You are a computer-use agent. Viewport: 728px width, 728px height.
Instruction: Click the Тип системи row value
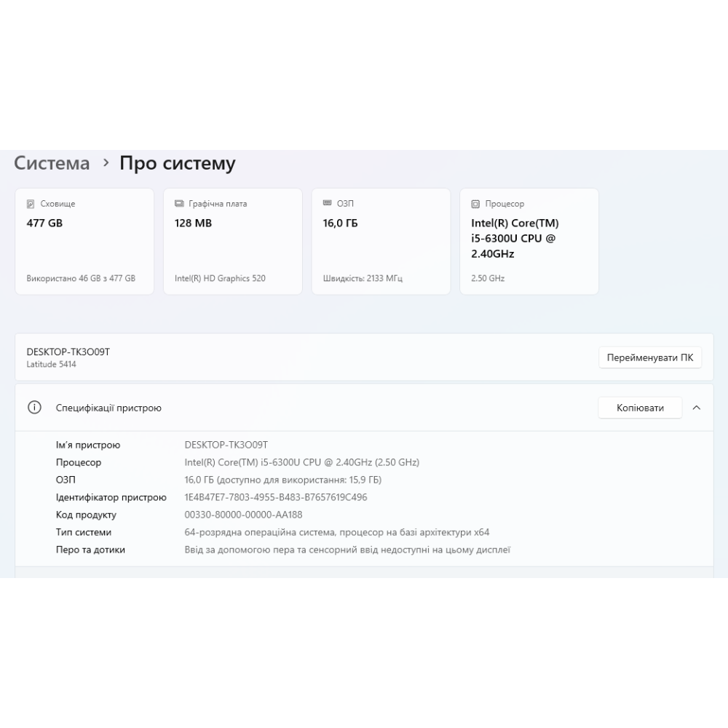click(337, 532)
